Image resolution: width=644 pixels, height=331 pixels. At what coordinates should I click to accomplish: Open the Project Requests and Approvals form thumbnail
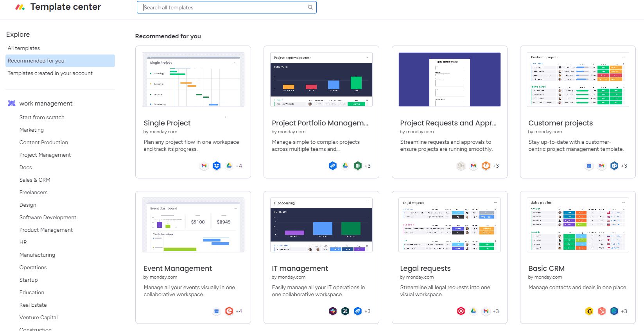(x=450, y=79)
